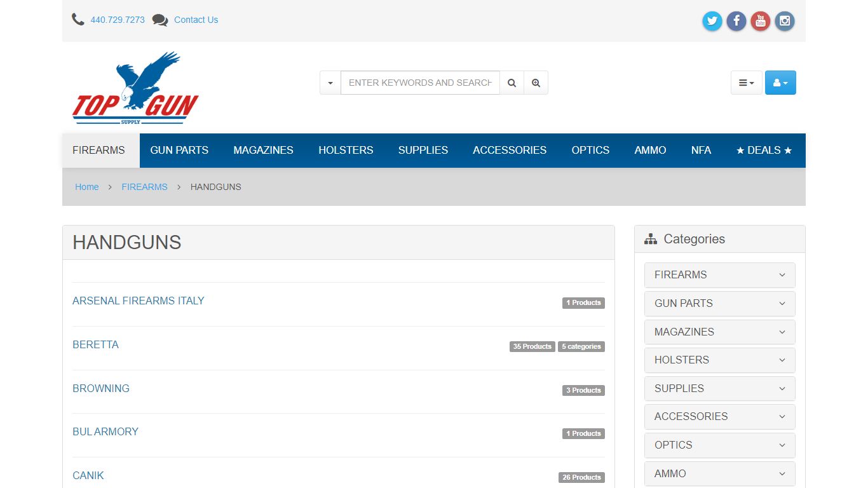The image size is (868, 488).
Task: Expand SUPPLIES in Categories sidebar
Action: point(720,388)
